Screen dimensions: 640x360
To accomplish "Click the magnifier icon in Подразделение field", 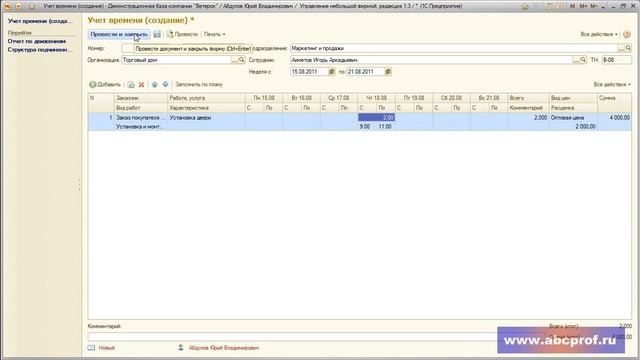I will (x=628, y=48).
